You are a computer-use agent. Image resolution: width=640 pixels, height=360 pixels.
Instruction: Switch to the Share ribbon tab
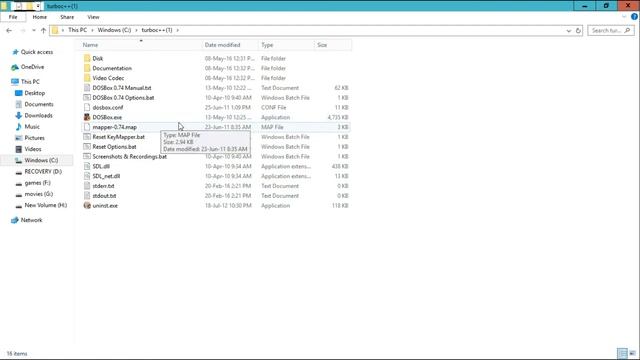click(x=67, y=17)
